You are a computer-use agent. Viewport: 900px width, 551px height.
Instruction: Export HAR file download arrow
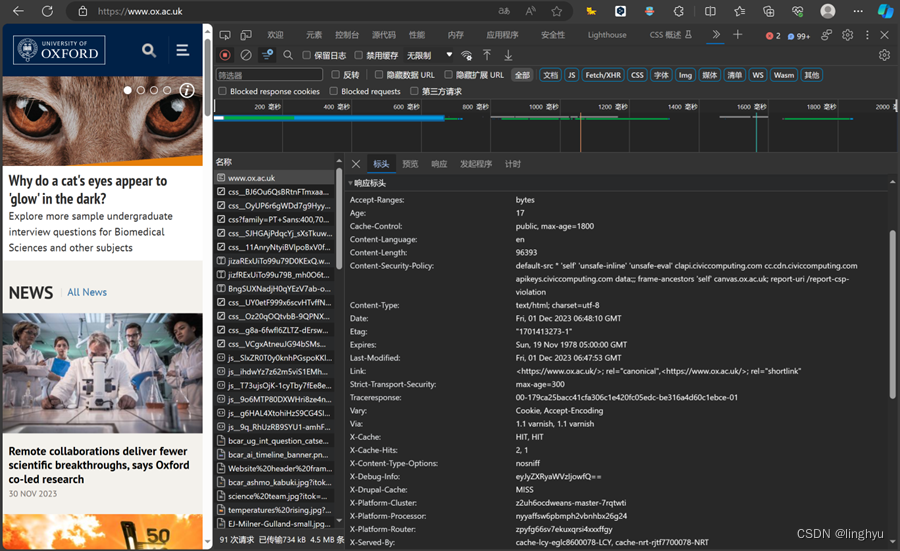pyautogui.click(x=508, y=55)
